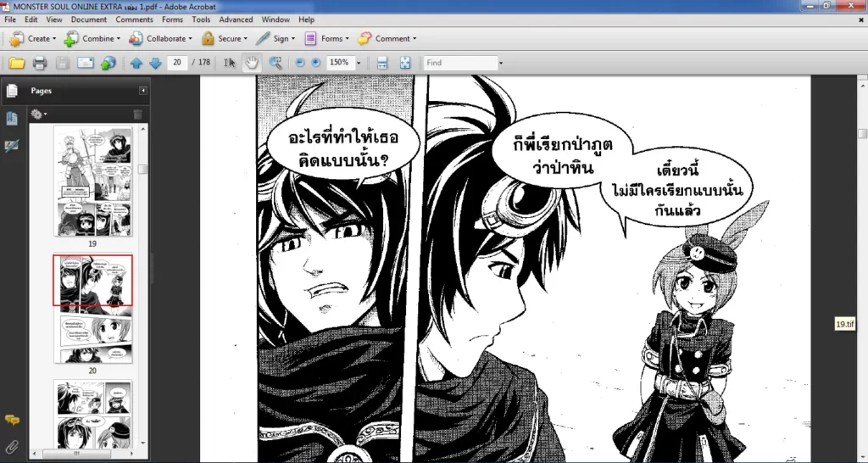
Task: Open the Help menu
Action: click(306, 20)
